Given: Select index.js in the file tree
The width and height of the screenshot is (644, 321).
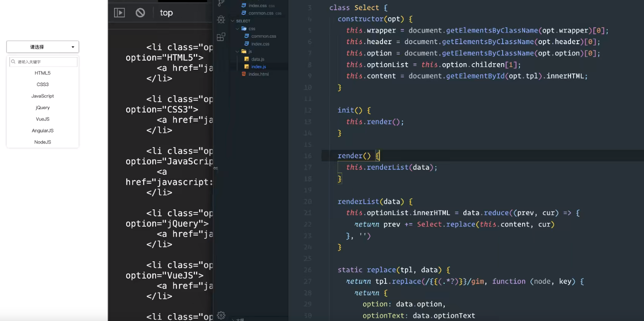Looking at the screenshot, I should (x=259, y=67).
